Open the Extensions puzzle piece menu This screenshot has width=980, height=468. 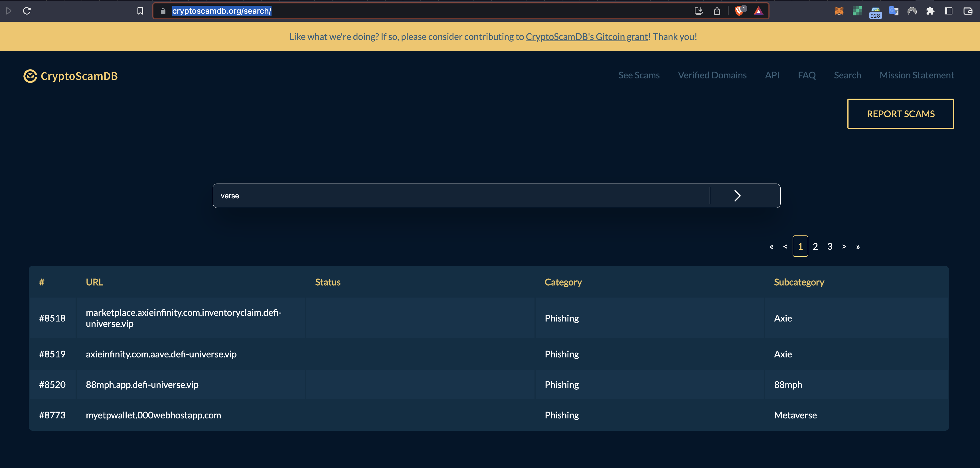[931, 11]
